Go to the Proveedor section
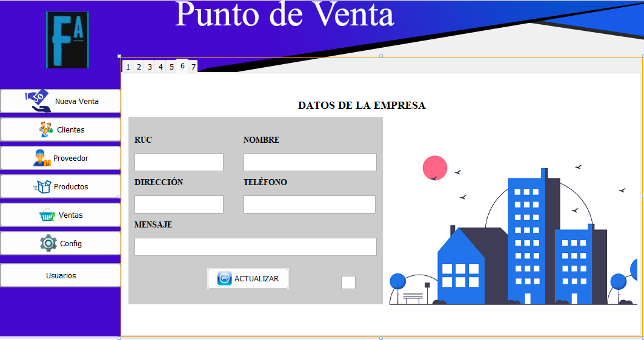 61,158
